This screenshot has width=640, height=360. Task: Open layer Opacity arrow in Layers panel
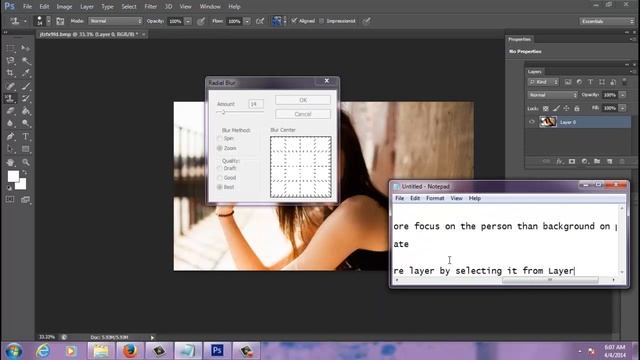(x=623, y=95)
